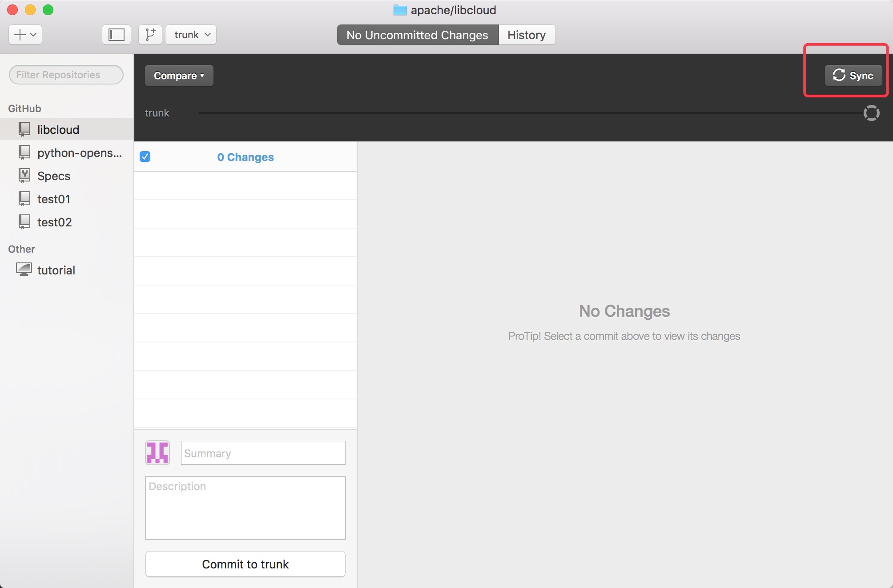The width and height of the screenshot is (893, 588).
Task: Click the Filter Repositories search field
Action: (x=66, y=75)
